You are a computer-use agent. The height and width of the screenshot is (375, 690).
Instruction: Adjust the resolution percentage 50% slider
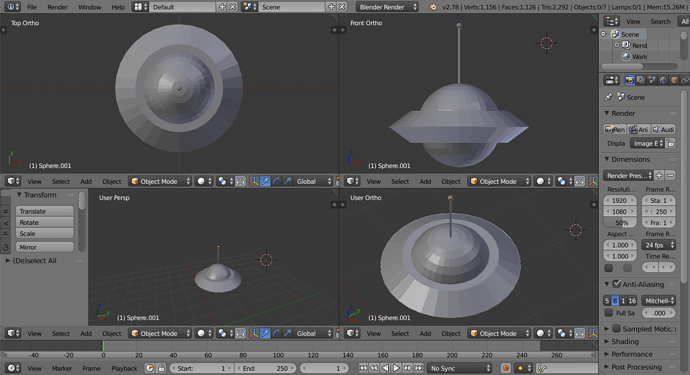coord(621,223)
